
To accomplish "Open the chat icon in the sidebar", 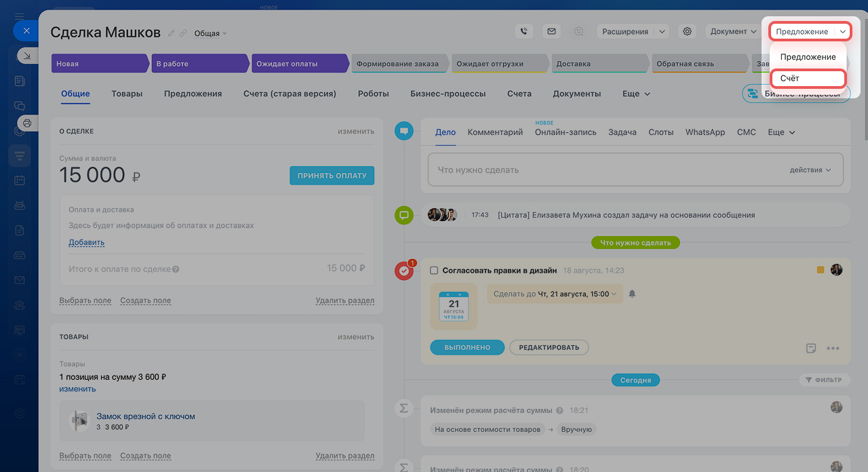I will click(20, 106).
